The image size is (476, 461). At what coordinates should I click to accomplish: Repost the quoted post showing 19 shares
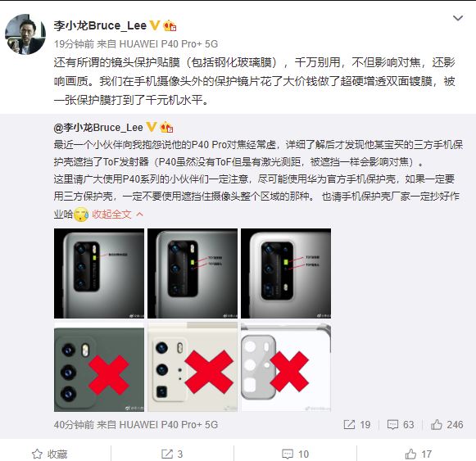(x=357, y=425)
